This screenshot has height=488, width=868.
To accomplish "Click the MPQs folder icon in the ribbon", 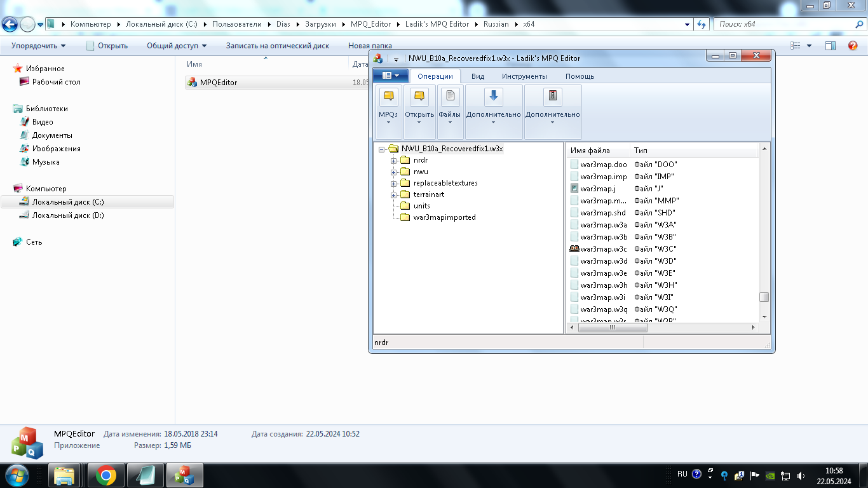I will (x=388, y=97).
